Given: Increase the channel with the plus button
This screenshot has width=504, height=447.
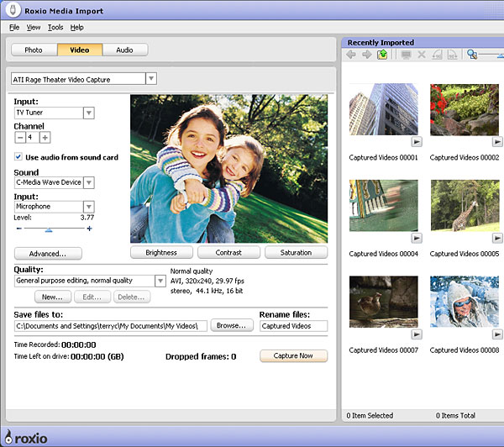Looking at the screenshot, I should (45, 137).
